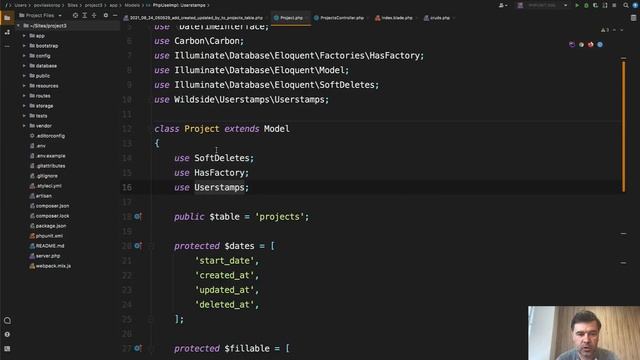The image size is (640, 360).
Task: Expand the app folder
Action: click(24, 36)
